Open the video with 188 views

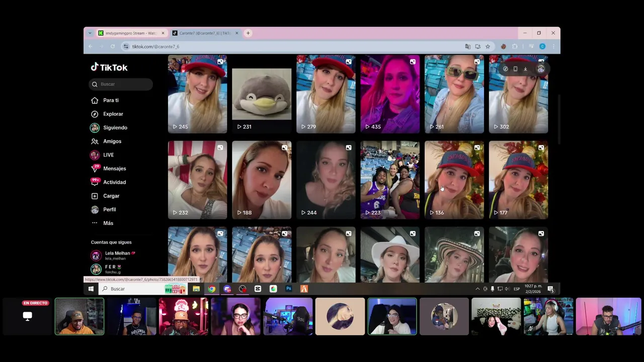(262, 180)
